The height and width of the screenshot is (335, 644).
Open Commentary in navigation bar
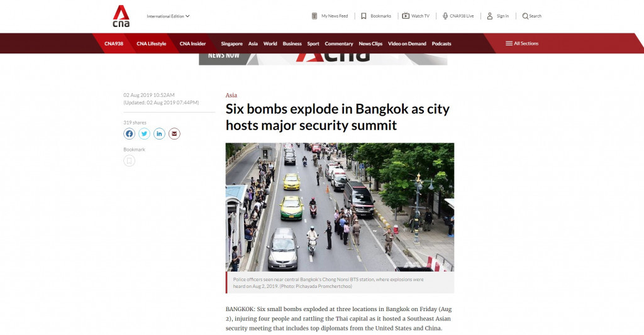click(x=339, y=43)
